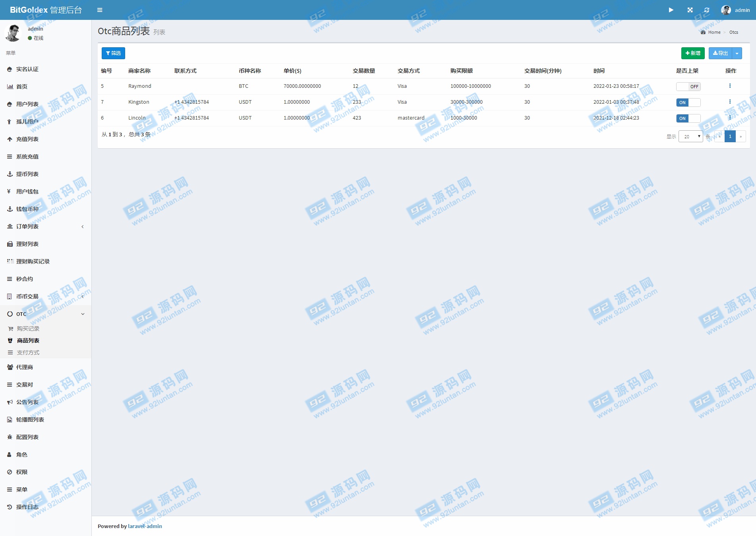This screenshot has height=536, width=756.
Task: Click the 操作日志 history icon
Action: pos(10,507)
